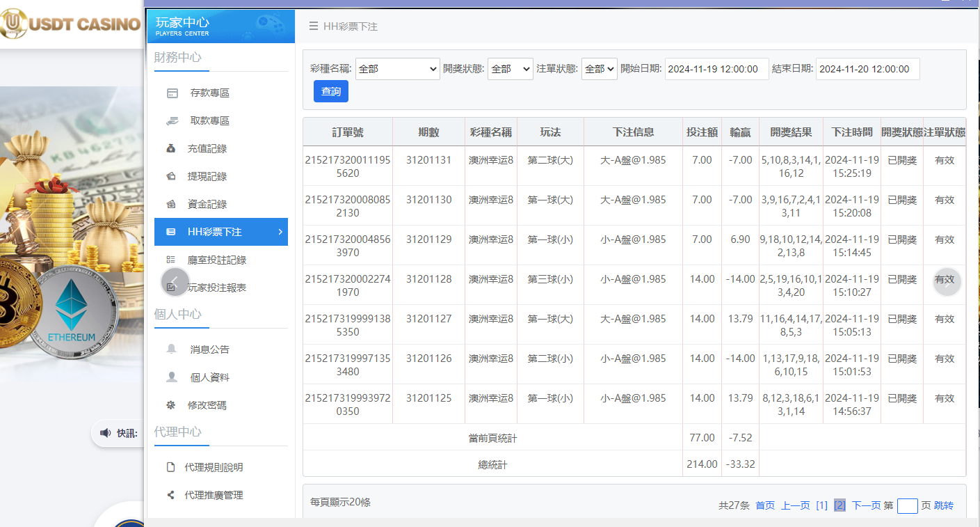Click the 充值記錄 money bag icon
This screenshot has height=527, width=980.
tap(172, 148)
